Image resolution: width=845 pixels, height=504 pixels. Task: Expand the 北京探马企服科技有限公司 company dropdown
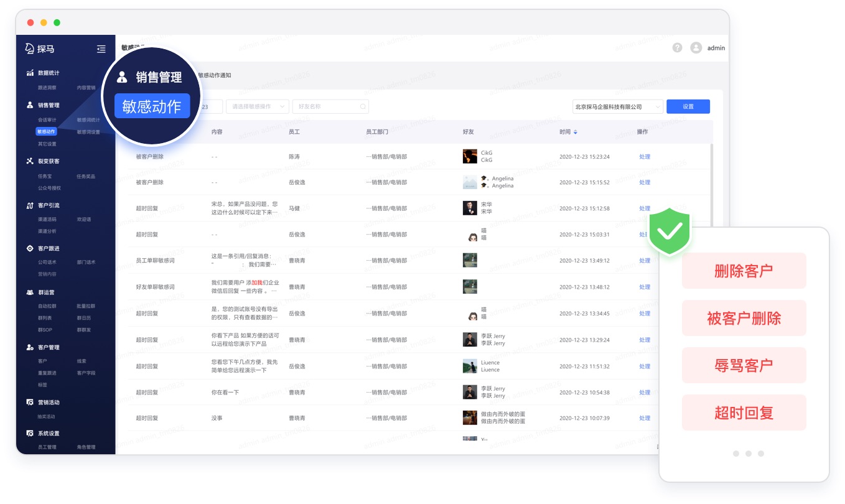coord(617,106)
